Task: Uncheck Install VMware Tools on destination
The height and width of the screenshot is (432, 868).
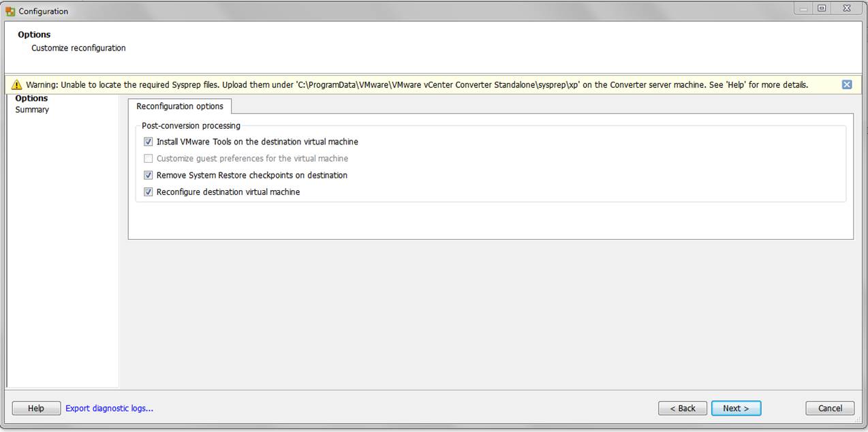Action: (x=149, y=142)
